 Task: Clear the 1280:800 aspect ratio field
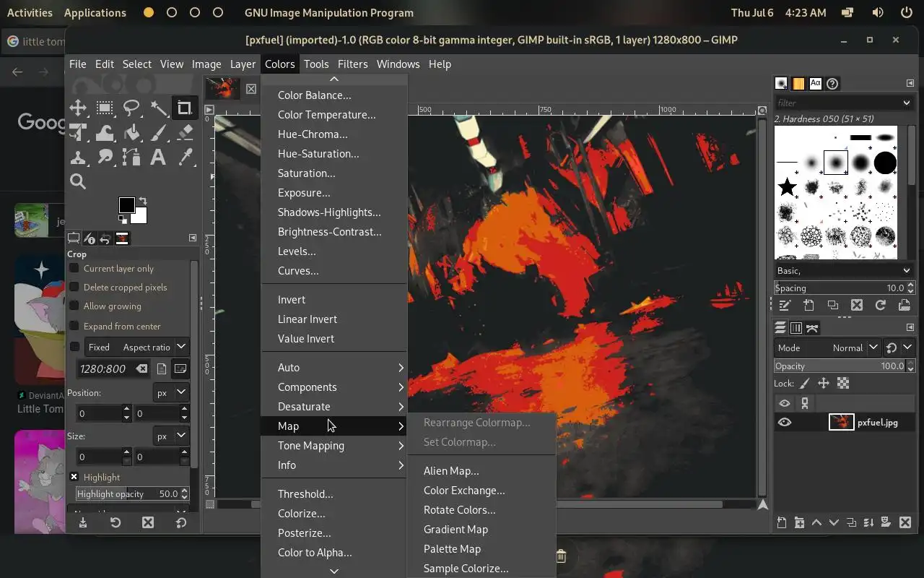pos(142,368)
